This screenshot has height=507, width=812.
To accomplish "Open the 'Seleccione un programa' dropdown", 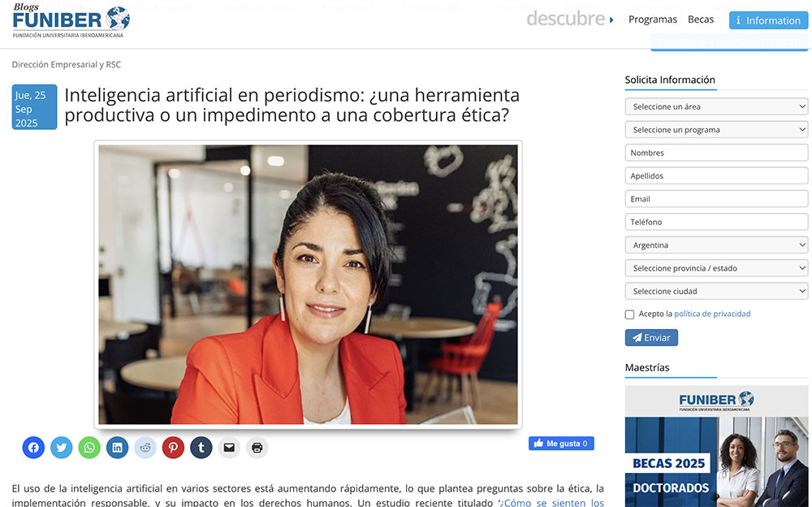I will coord(716,130).
